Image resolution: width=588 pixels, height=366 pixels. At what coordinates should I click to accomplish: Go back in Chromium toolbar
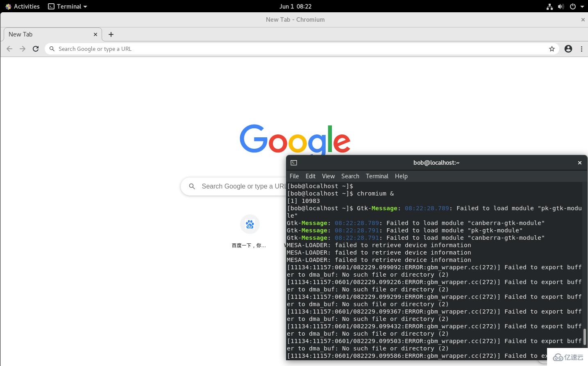(9, 49)
